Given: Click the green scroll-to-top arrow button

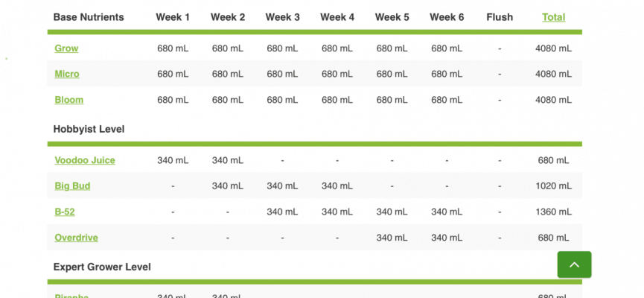Looking at the screenshot, I should [574, 264].
